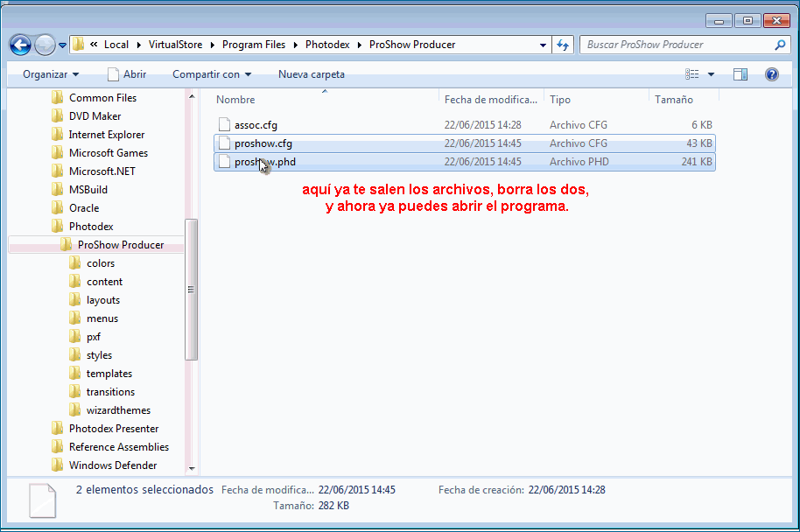Viewport: 800px width, 532px height.
Task: Open Windows Defender folder in tree
Action: point(113,465)
